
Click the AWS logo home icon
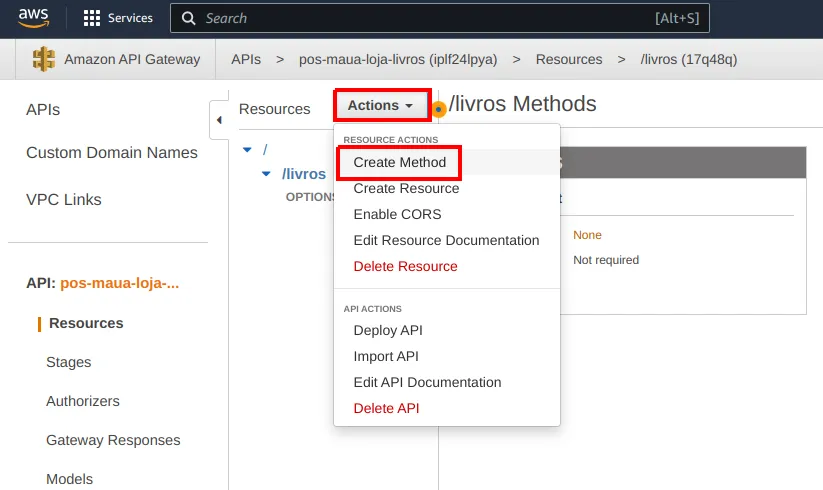(x=34, y=18)
